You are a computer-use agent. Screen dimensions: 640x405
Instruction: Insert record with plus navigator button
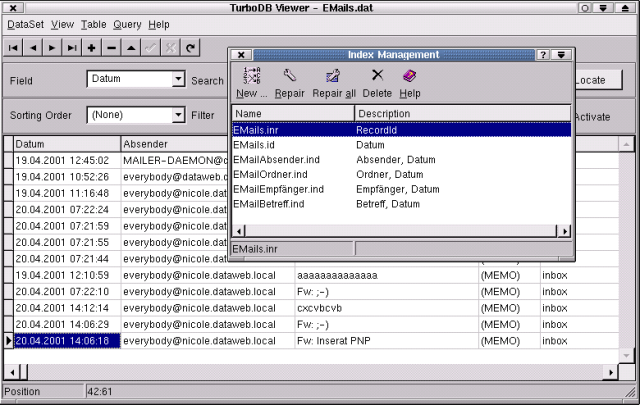click(x=91, y=48)
